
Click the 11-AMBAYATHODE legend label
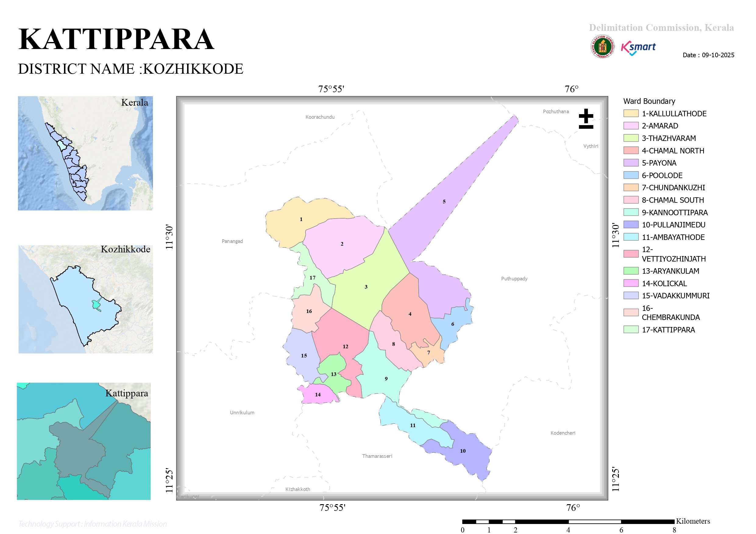pos(673,237)
